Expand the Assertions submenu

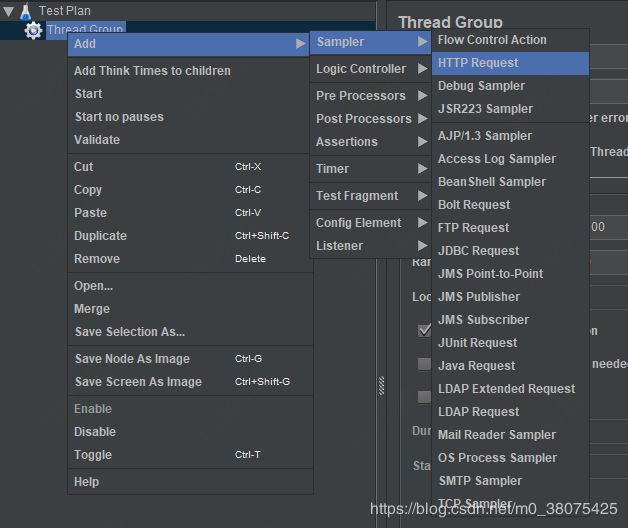[x=370, y=142]
